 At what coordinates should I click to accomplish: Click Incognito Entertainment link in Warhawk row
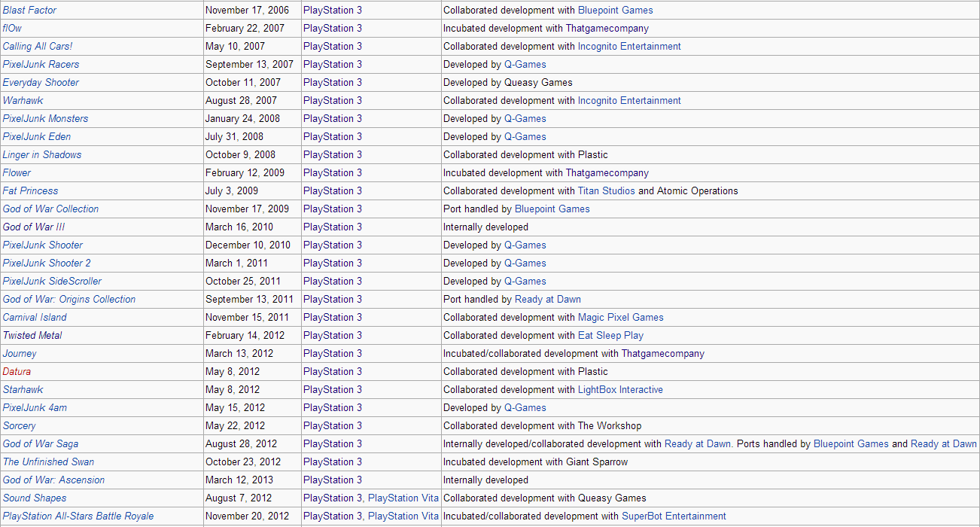tap(629, 100)
